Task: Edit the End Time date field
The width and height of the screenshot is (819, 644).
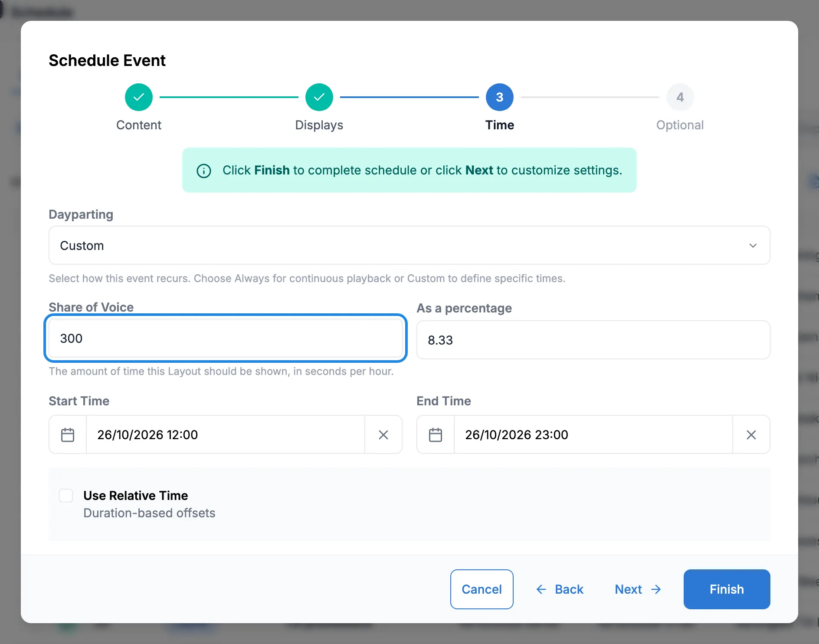Action: [593, 435]
